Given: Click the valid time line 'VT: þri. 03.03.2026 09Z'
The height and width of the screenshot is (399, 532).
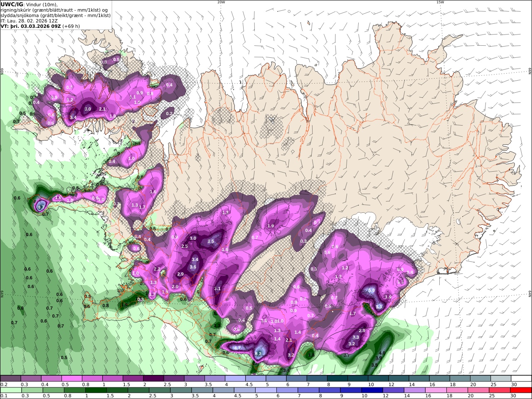Looking at the screenshot, I should coord(31,26).
